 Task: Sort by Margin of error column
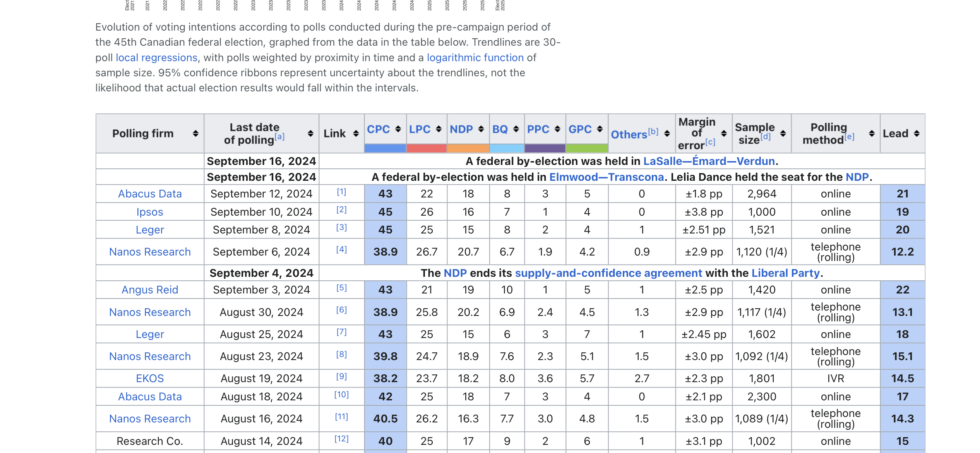coord(724,134)
